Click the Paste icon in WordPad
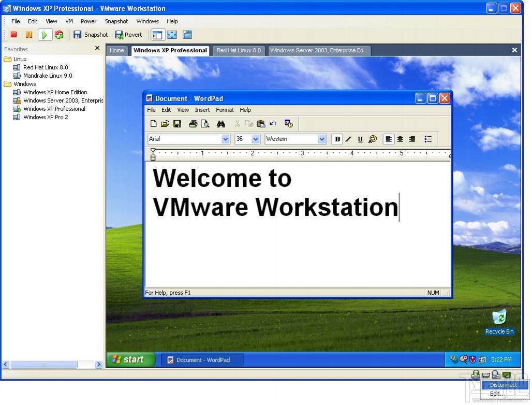 coord(261,123)
